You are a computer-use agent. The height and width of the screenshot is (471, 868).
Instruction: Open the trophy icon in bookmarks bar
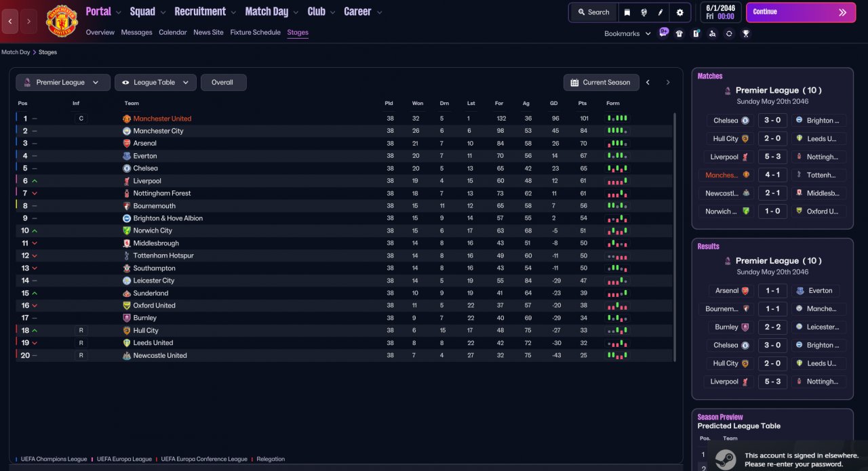pyautogui.click(x=746, y=33)
